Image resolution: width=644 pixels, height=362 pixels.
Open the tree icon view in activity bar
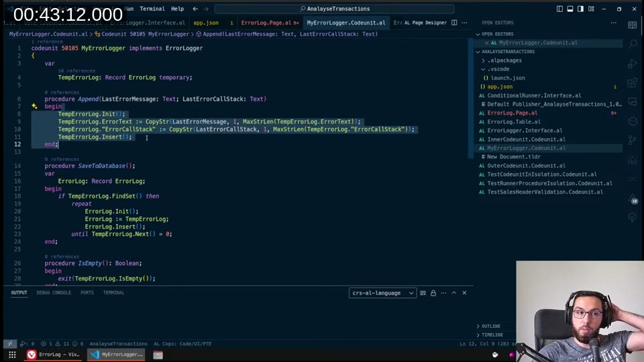click(x=633, y=217)
